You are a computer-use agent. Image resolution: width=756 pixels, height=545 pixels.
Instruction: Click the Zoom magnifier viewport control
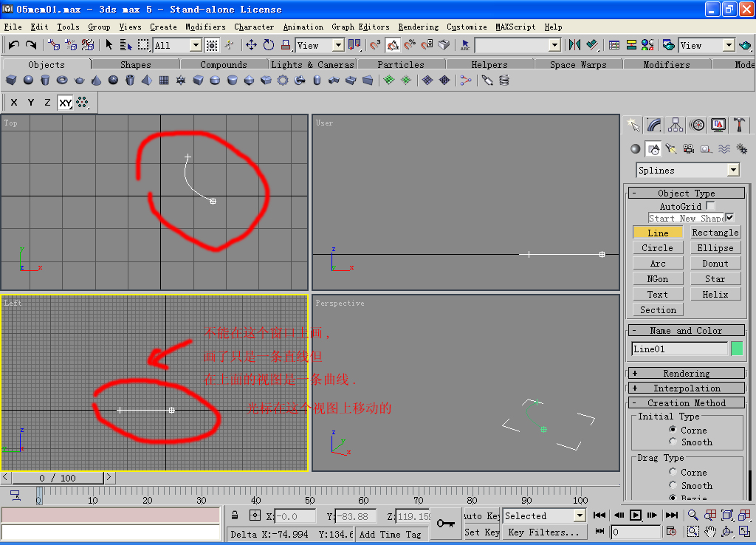pyautogui.click(x=693, y=515)
